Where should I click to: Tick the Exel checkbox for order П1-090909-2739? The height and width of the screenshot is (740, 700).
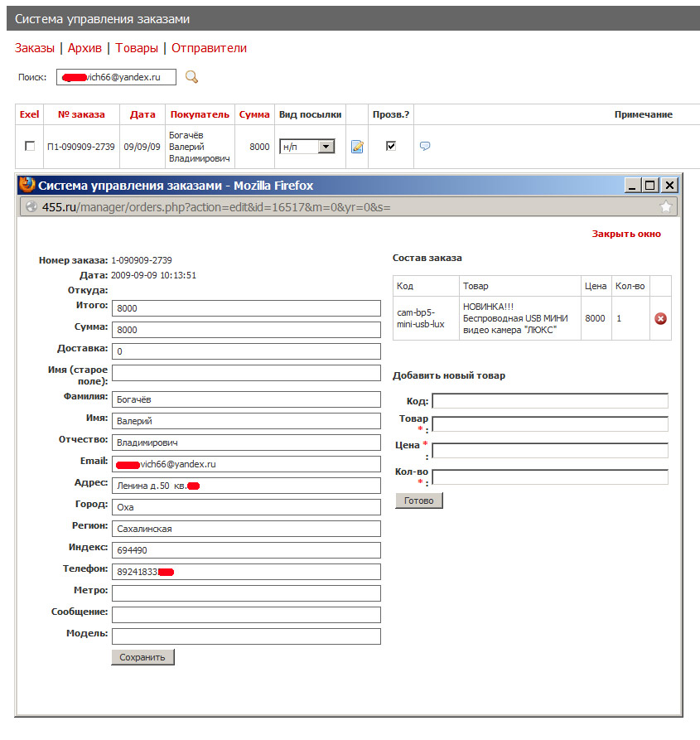coord(30,147)
